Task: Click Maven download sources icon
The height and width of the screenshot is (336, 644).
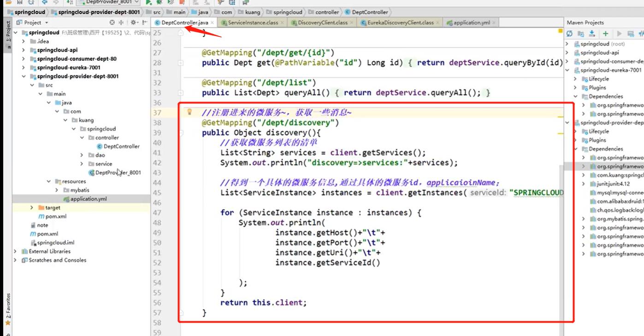Action: pos(592,34)
